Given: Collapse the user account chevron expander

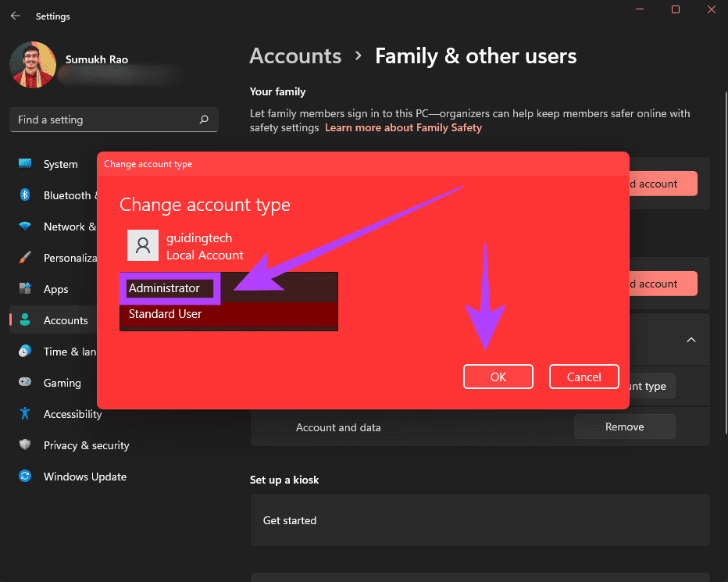Looking at the screenshot, I should (691, 340).
